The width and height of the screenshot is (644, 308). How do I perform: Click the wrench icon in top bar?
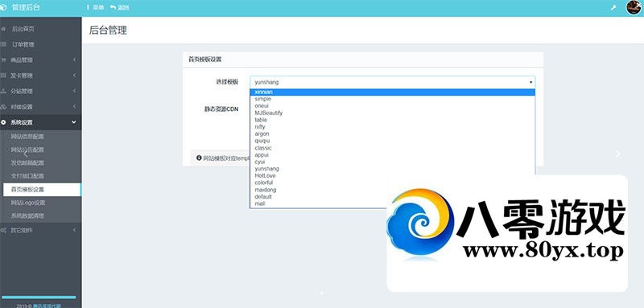(x=613, y=7)
